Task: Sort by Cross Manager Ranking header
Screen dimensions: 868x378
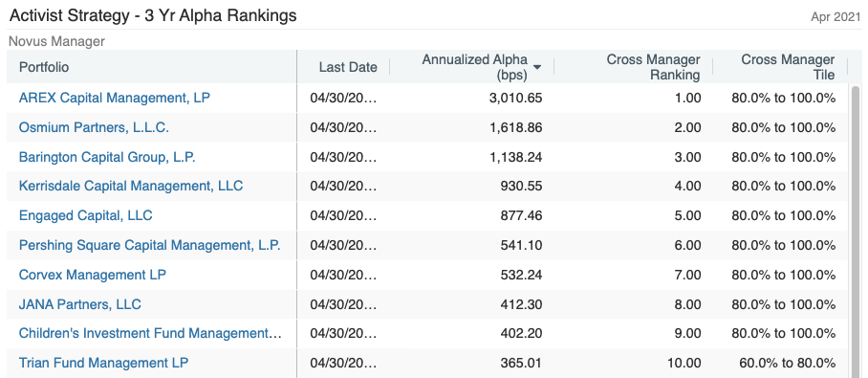Action: click(653, 67)
